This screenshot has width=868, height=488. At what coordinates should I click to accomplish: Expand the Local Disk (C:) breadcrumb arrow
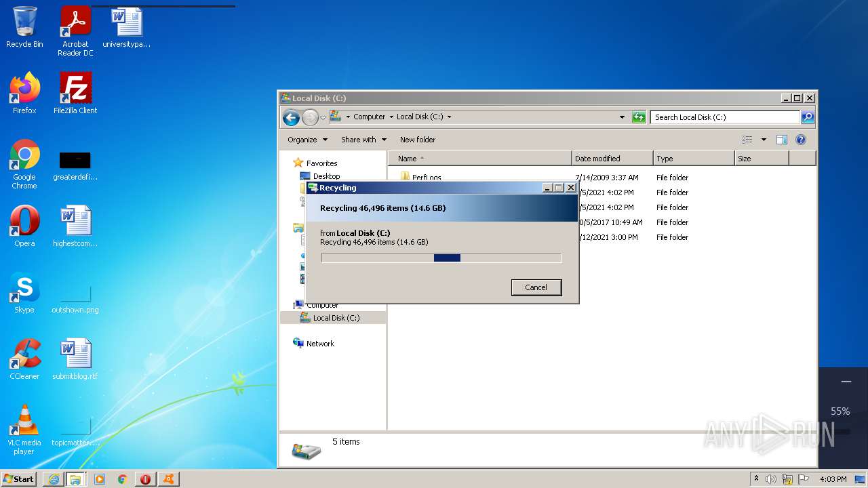(449, 117)
